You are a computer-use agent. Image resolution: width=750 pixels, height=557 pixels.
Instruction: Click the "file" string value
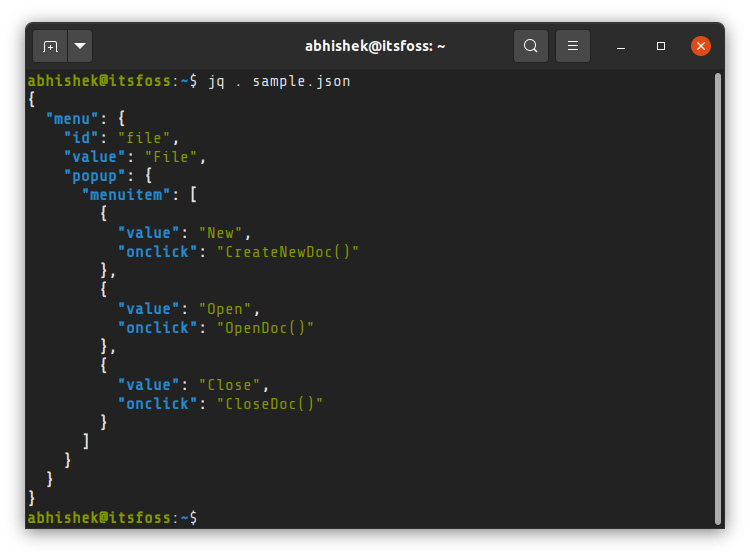pyautogui.click(x=144, y=138)
